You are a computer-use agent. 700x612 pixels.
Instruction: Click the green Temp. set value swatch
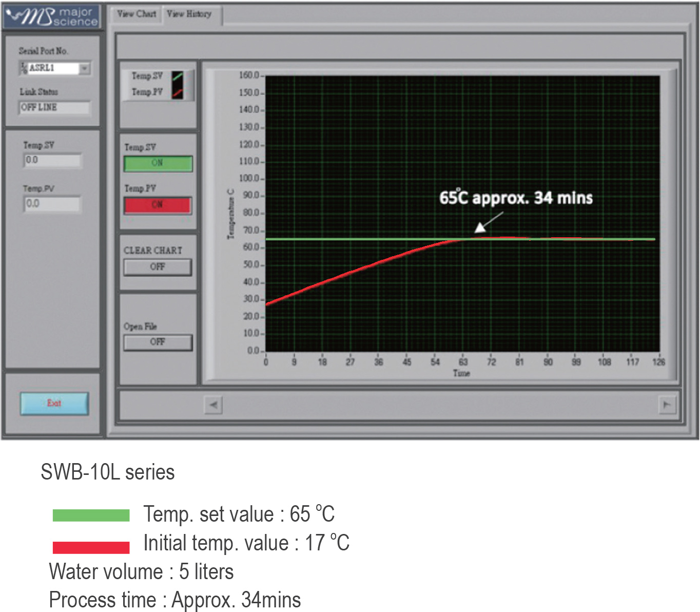point(91,515)
